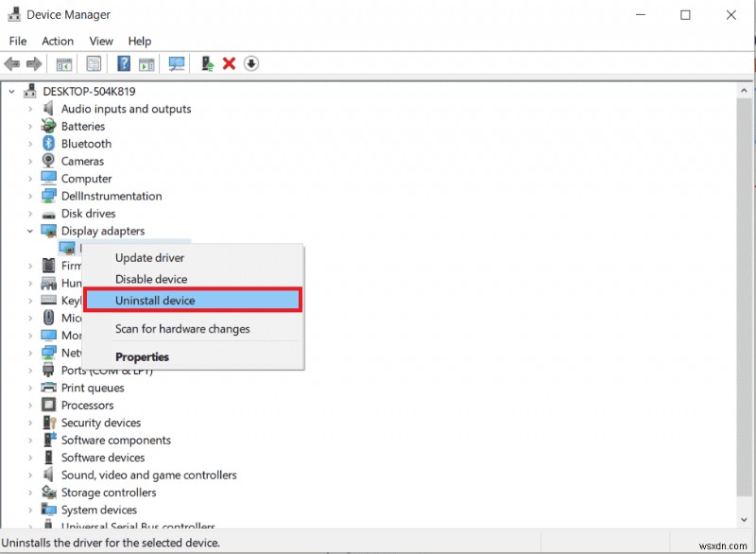Open Properties from the context menu
This screenshot has width=756, height=554.
point(142,356)
